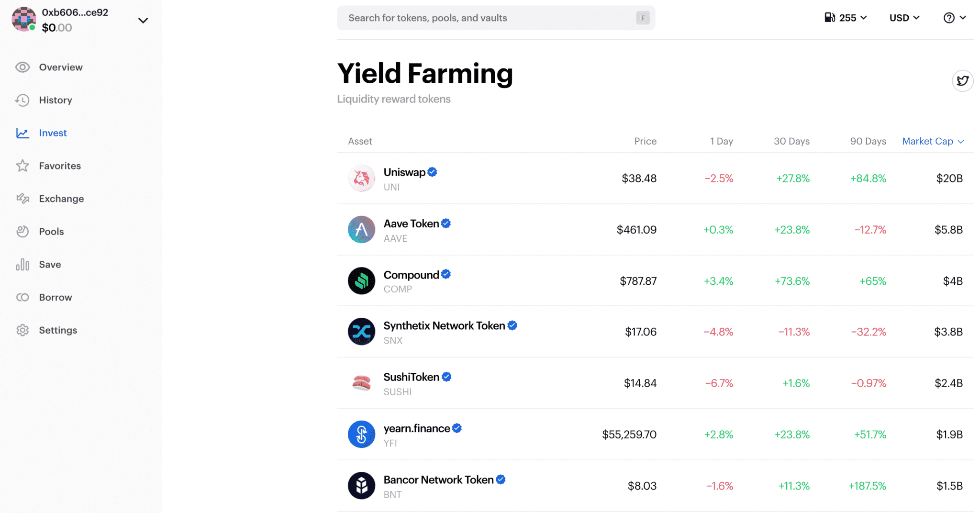Open the USD currency dropdown
The image size is (980, 513).
(x=904, y=18)
